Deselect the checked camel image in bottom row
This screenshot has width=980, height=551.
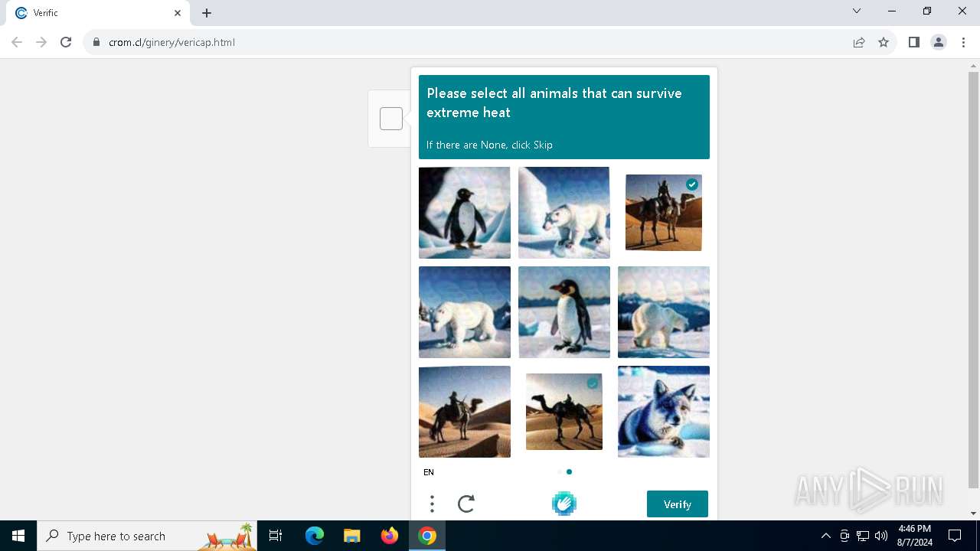click(564, 412)
